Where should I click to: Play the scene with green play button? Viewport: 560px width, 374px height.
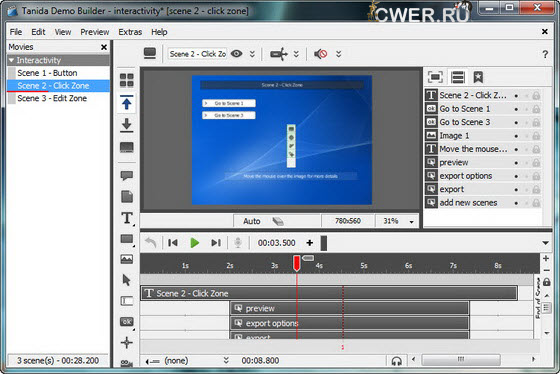(x=195, y=243)
